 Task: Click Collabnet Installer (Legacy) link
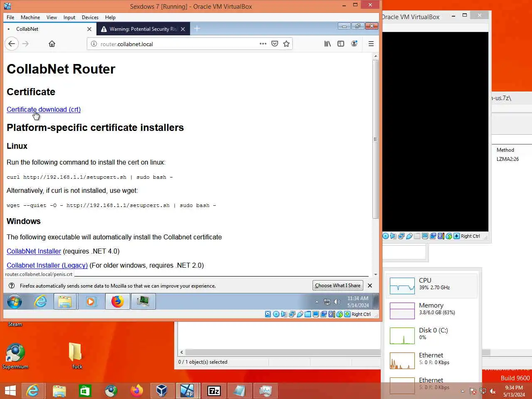47,265
